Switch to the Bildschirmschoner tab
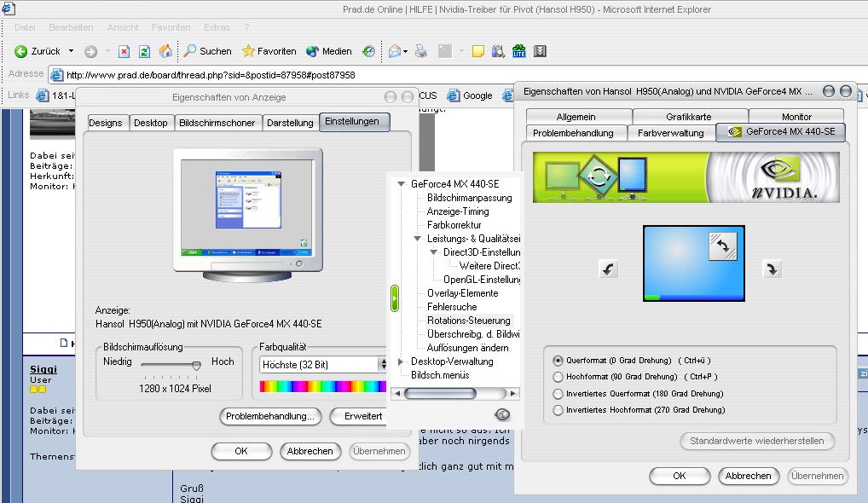The image size is (868, 503). pyautogui.click(x=217, y=123)
